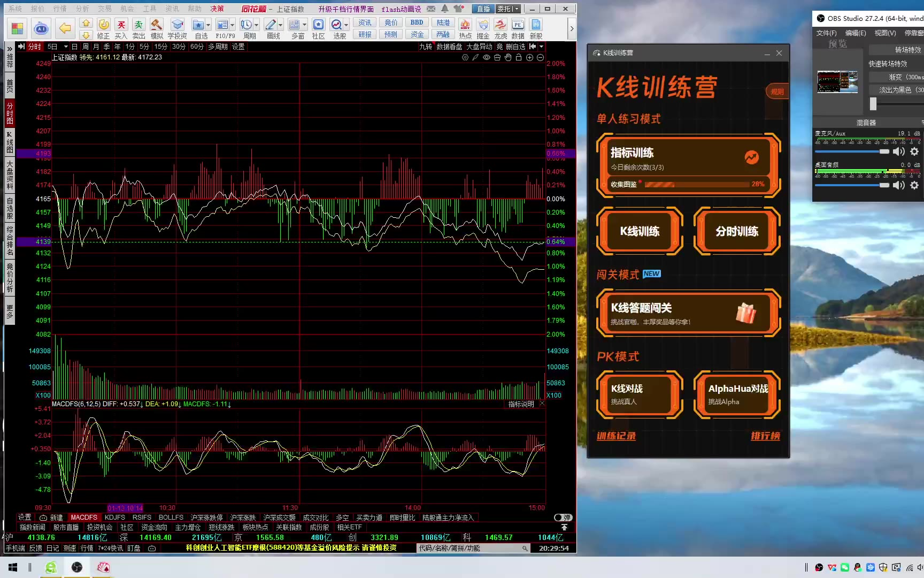Viewport: 924px width, 578px height.
Task: Open the 热点 flame icon
Action: pyautogui.click(x=465, y=26)
